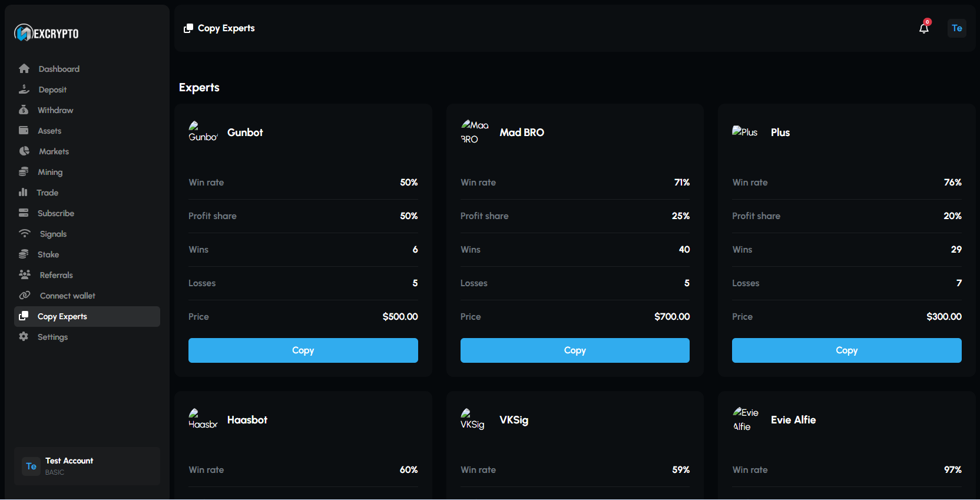Click the Copy Experts page title

pyautogui.click(x=226, y=28)
